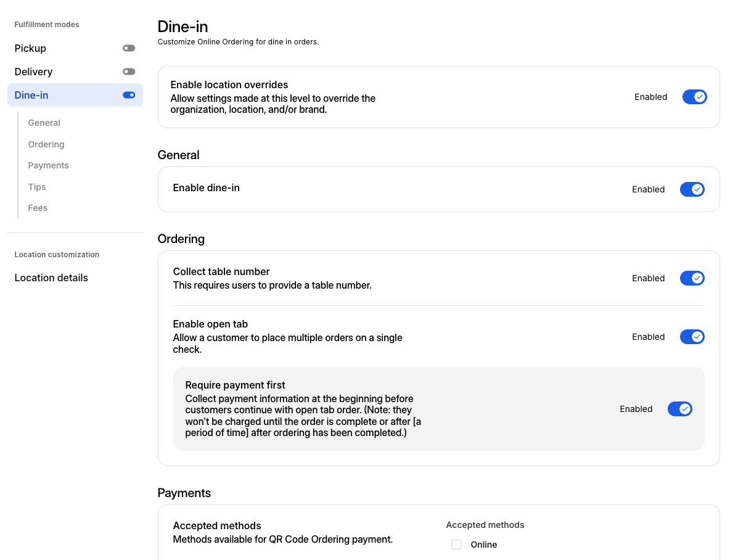
Task: Open Pickup fulfillment mode settings
Action: pyautogui.click(x=31, y=48)
